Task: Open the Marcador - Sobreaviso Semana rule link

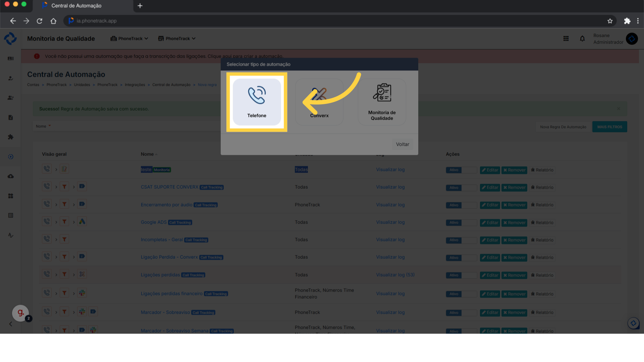Action: pyautogui.click(x=174, y=331)
